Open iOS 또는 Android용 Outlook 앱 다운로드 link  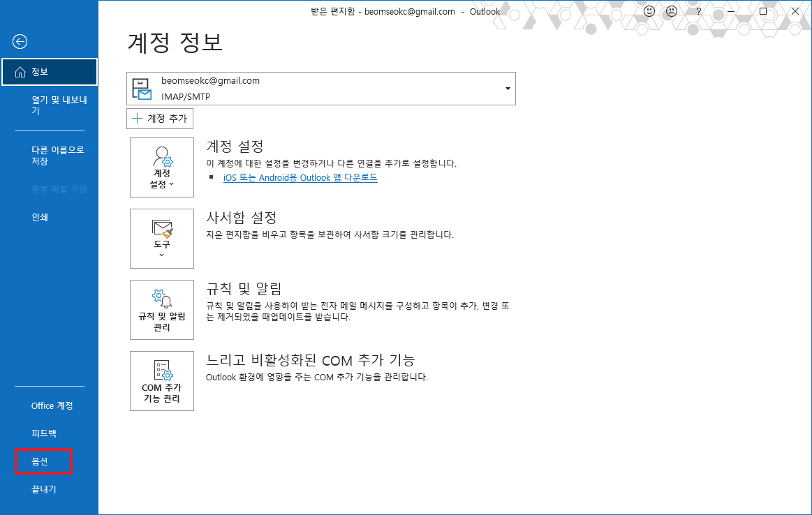tap(300, 177)
